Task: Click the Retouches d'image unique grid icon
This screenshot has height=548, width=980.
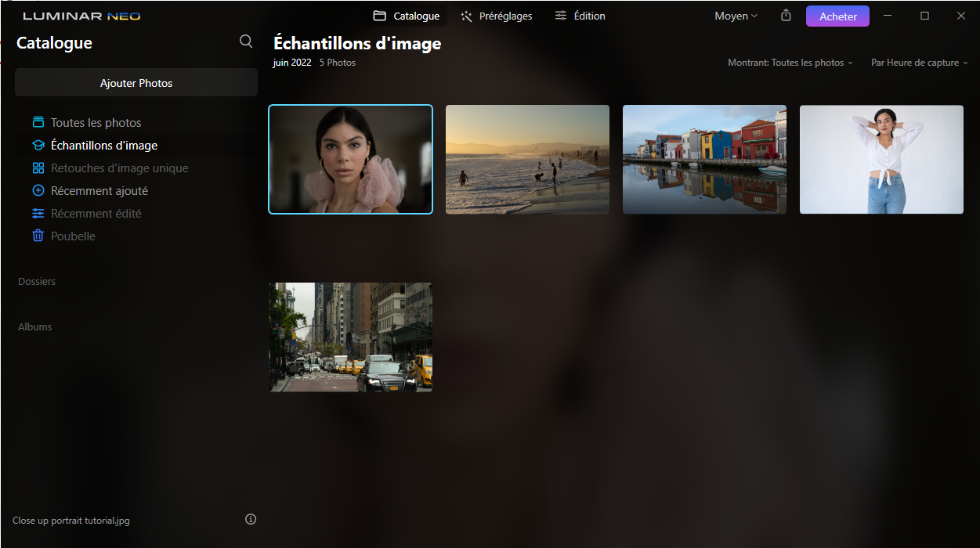Action: (38, 168)
